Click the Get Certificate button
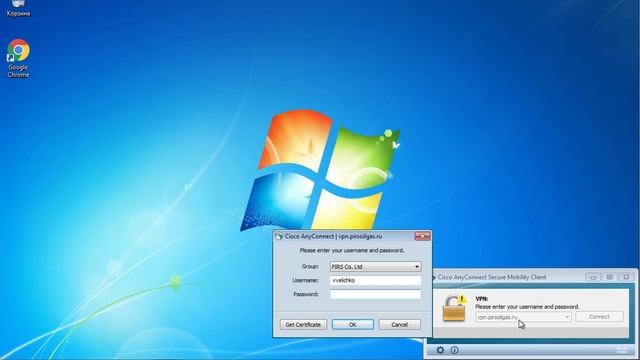 pyautogui.click(x=303, y=324)
